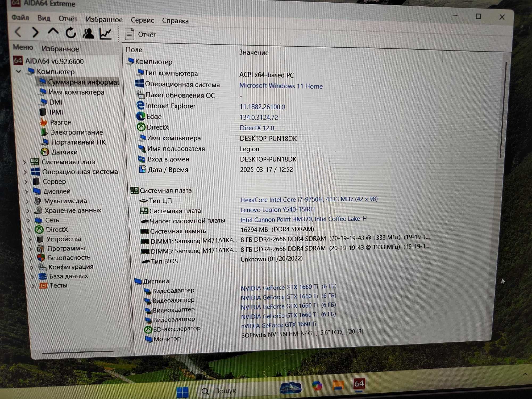Select the Тип BIOS row
Image resolution: width=532 pixels, height=399 pixels.
coord(222,260)
